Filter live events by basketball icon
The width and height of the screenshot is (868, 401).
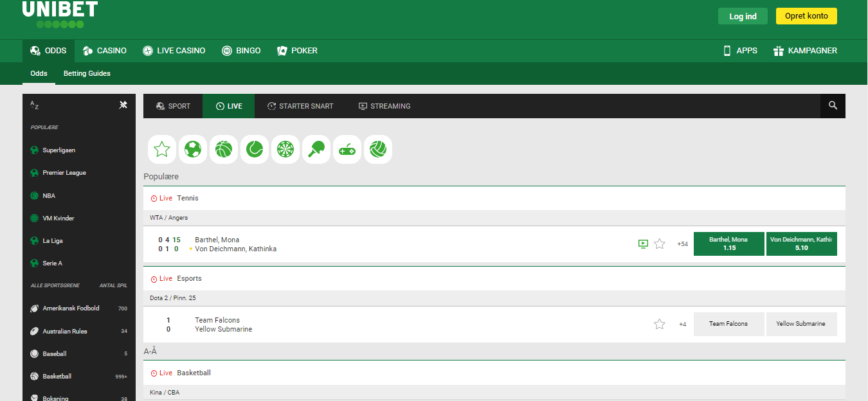point(224,150)
